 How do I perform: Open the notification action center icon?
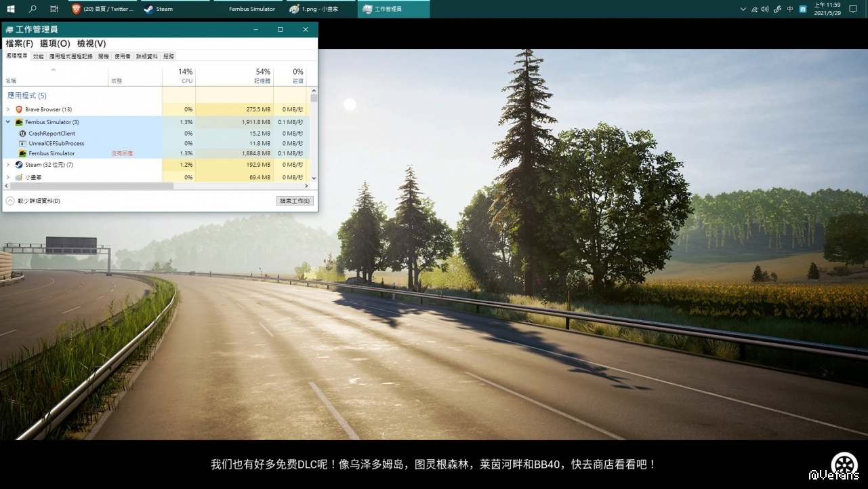coord(853,9)
